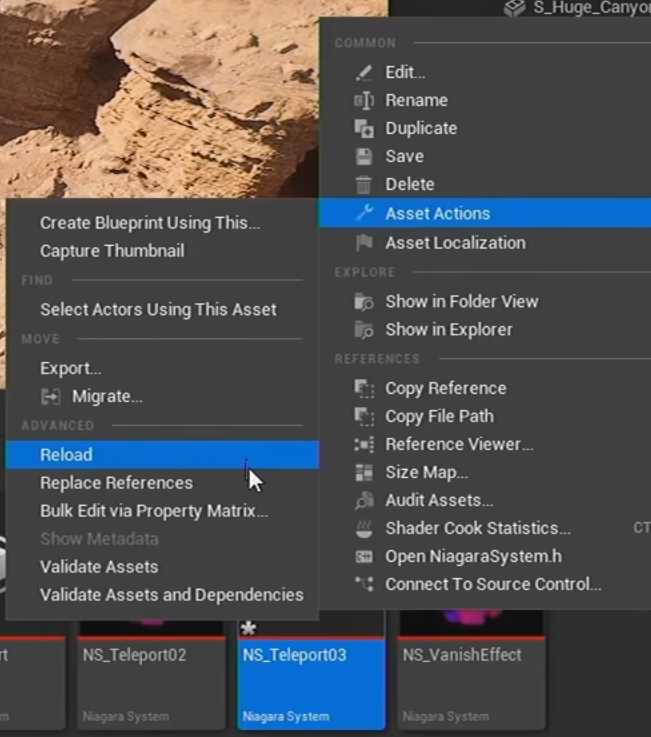
Task: Select Open NiagaraSystem.h
Action: point(485,557)
